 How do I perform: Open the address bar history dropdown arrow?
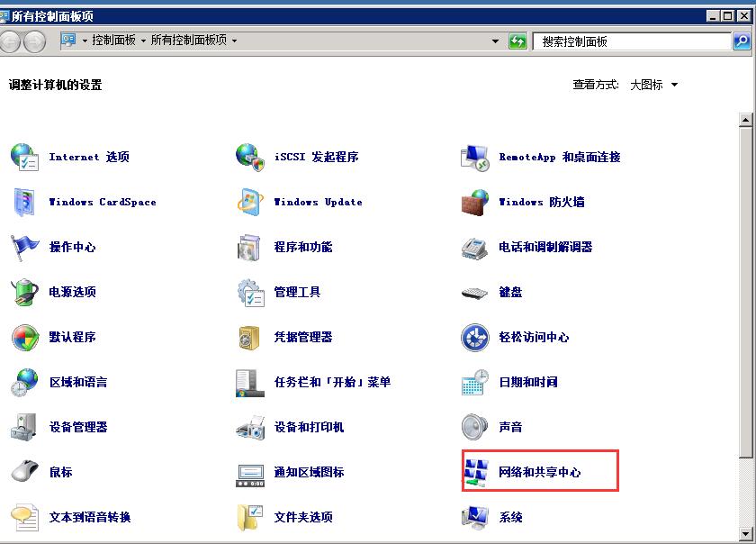495,41
